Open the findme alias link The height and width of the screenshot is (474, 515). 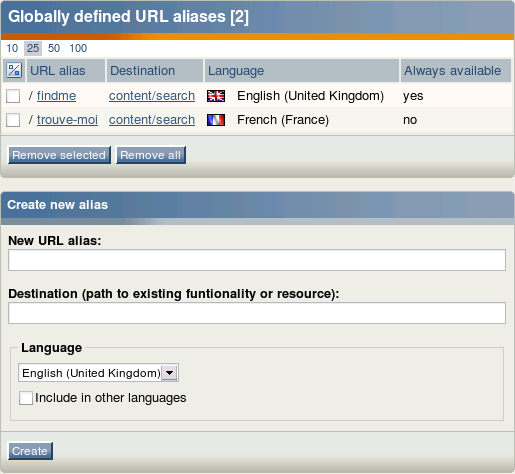point(56,96)
